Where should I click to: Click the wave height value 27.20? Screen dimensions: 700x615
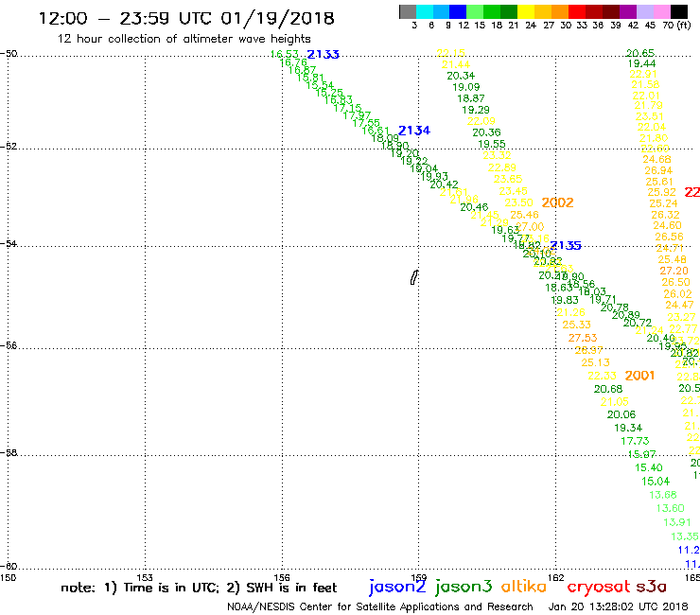pyautogui.click(x=674, y=271)
